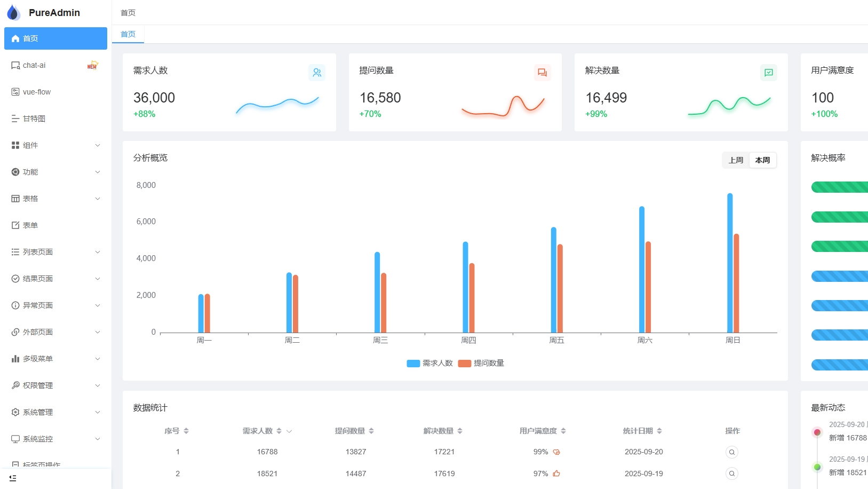Select the 首页 tab
Viewport: 868px width, 489px height.
pyautogui.click(x=128, y=34)
